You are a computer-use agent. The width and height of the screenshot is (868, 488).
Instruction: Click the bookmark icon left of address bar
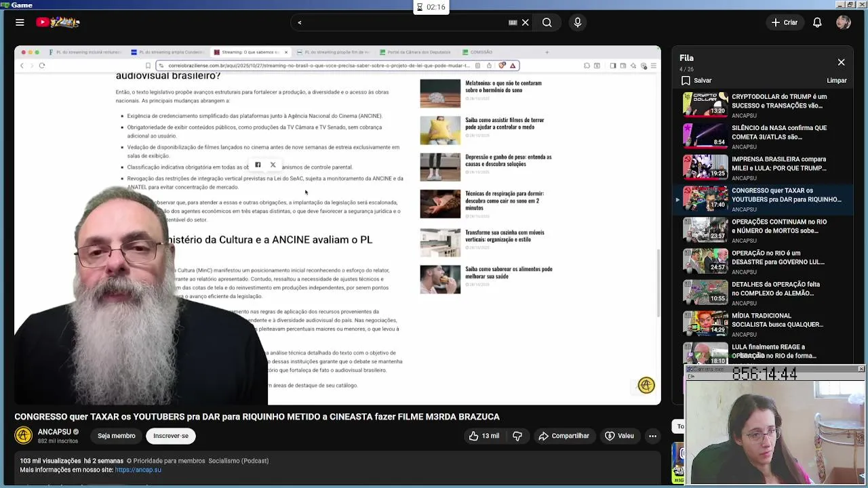pyautogui.click(x=148, y=66)
